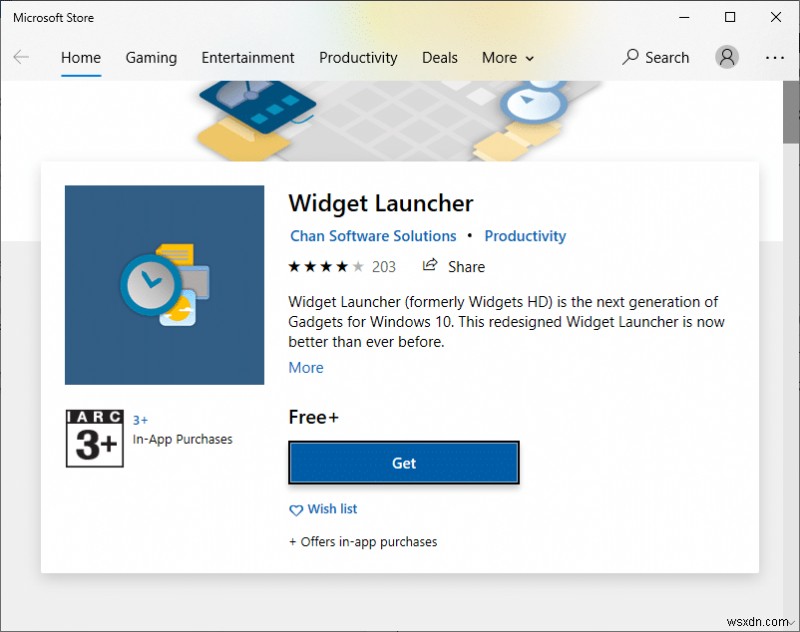Viewport: 800px width, 632px height.
Task: Expand the More dropdown in navigation
Action: point(508,58)
